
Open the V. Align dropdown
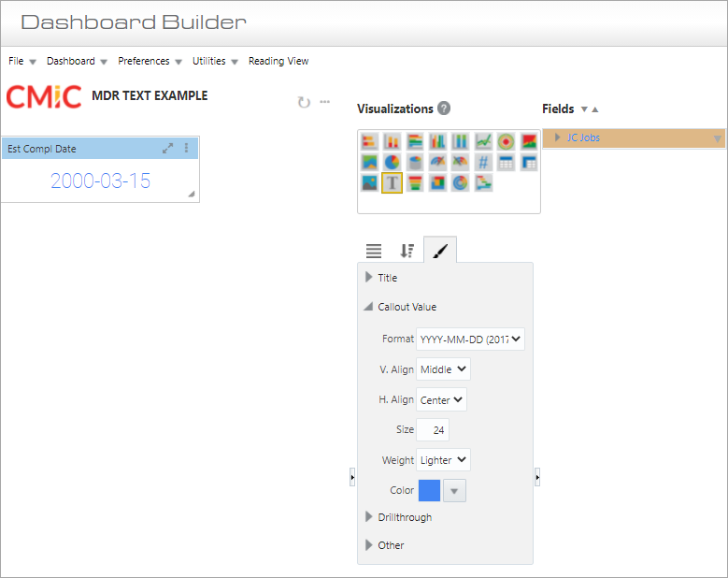coord(443,368)
